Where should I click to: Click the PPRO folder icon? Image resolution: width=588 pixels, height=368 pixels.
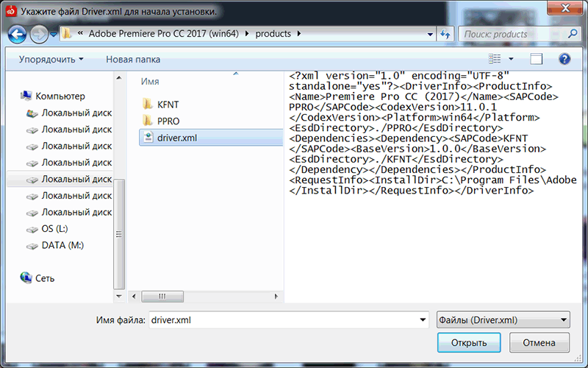click(x=148, y=121)
